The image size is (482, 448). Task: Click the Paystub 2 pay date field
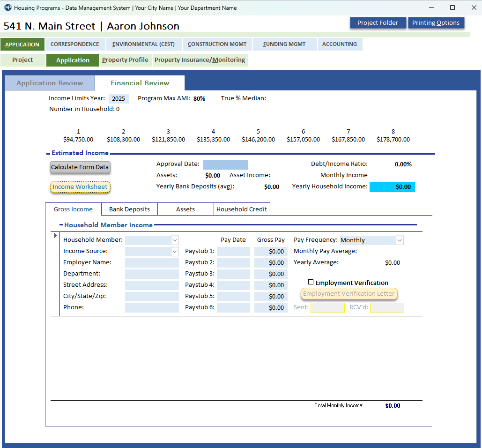(x=233, y=262)
